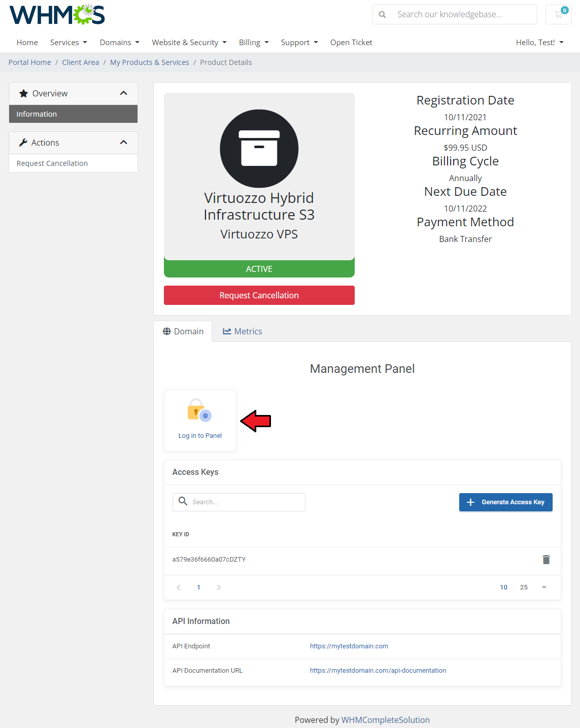Expand the Billing menu
580x728 pixels.
tap(254, 43)
